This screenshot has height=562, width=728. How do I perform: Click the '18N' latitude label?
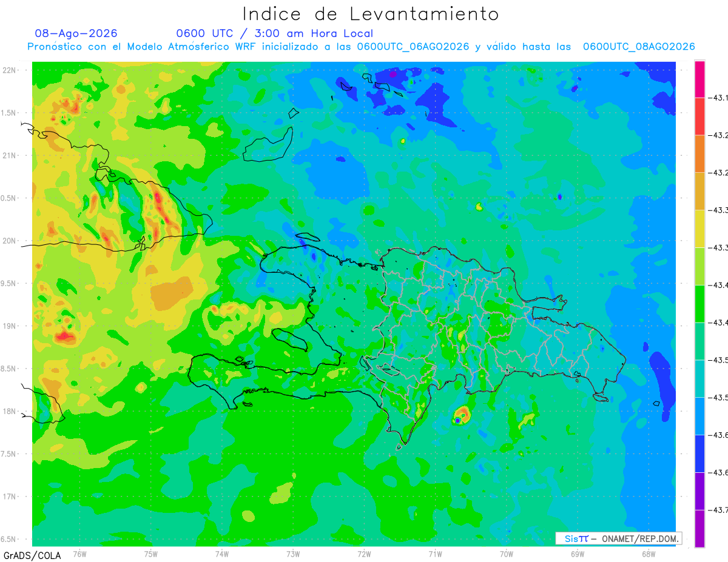(10, 411)
